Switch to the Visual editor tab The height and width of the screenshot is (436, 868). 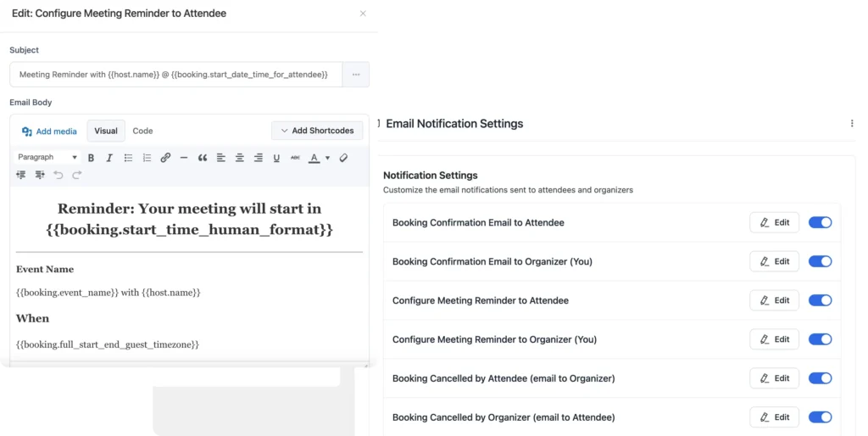[x=106, y=131]
